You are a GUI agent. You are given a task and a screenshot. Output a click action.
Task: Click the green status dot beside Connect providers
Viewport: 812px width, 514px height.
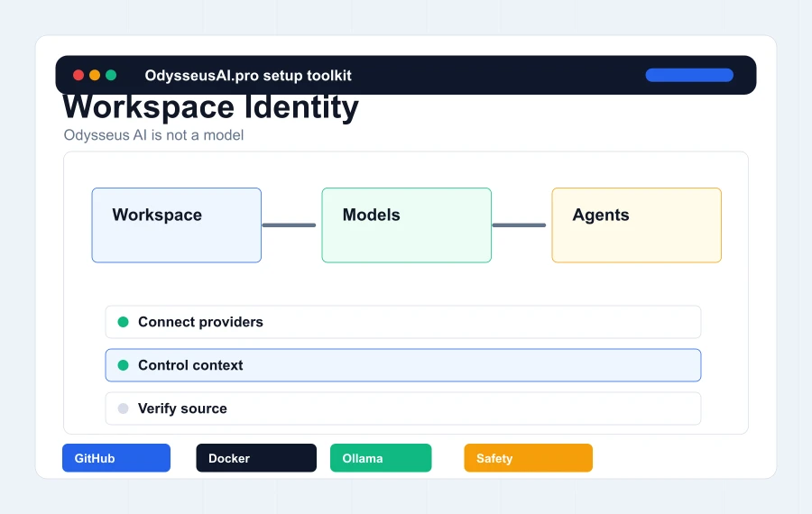(124, 322)
